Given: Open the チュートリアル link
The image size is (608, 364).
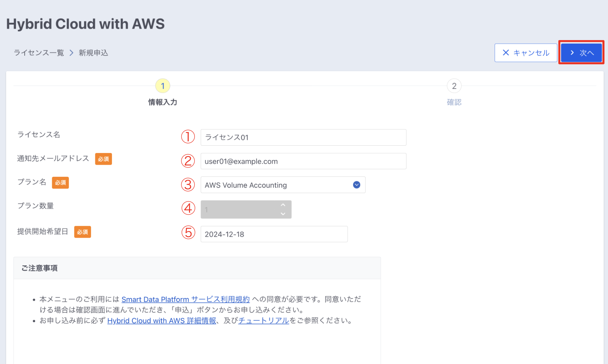Looking at the screenshot, I should [x=264, y=321].
